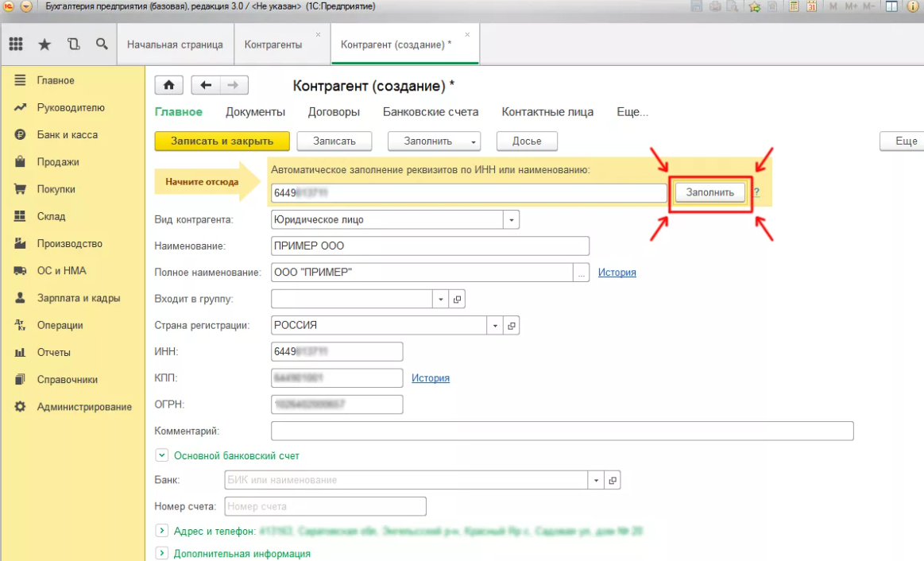Open Вид контрагента dropdown arrow

tap(511, 220)
